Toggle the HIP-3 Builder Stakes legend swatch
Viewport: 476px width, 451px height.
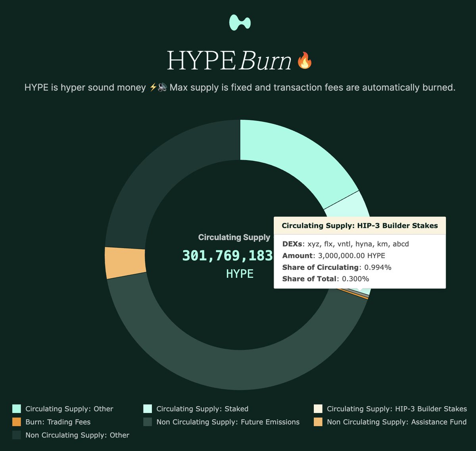[318, 409]
